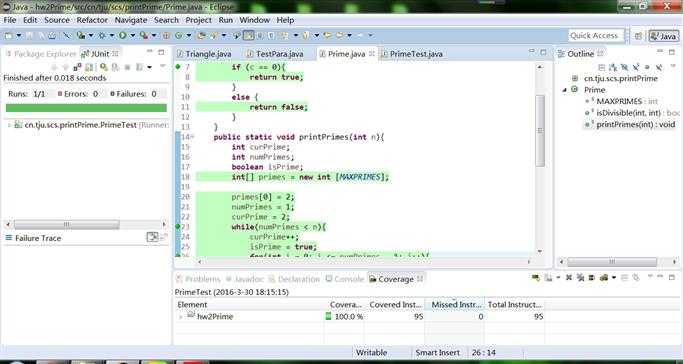Open the Declaration tab
This screenshot has height=364, width=683.
click(294, 279)
